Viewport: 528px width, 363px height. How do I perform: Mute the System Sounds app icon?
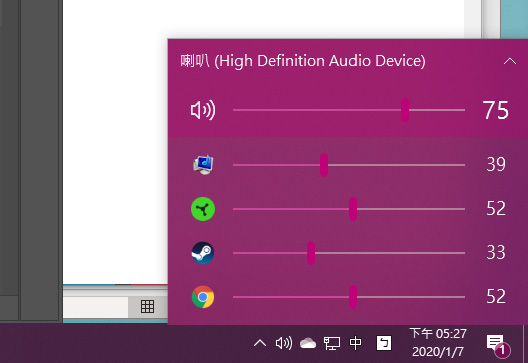(x=203, y=165)
